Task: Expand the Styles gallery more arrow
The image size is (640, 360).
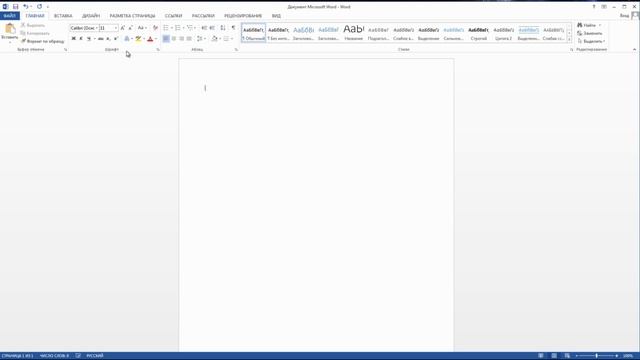Action: click(569, 40)
